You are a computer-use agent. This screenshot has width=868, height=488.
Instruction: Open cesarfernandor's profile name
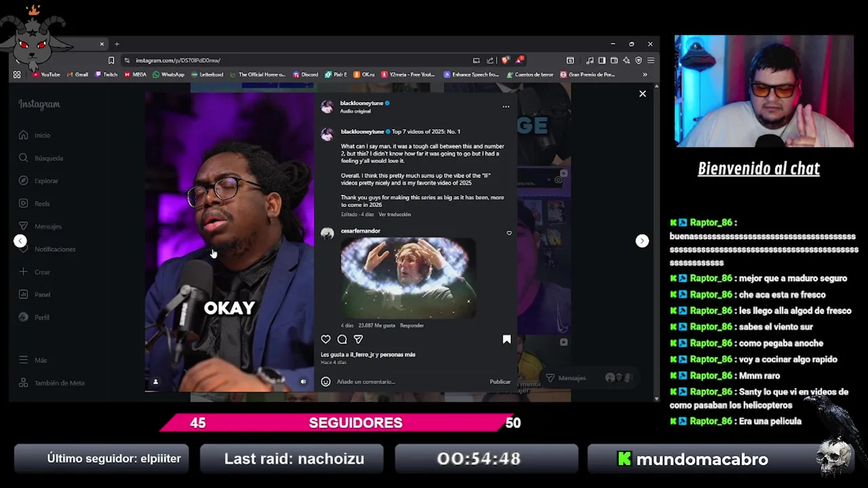point(360,231)
